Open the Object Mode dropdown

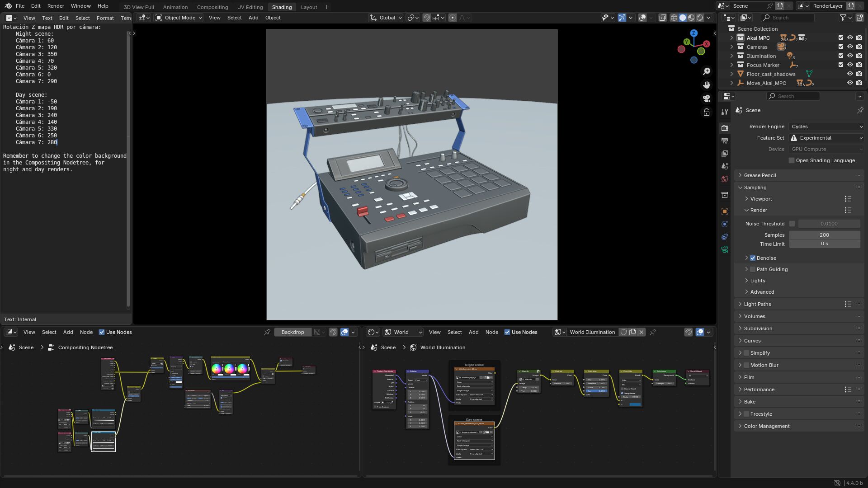point(179,18)
